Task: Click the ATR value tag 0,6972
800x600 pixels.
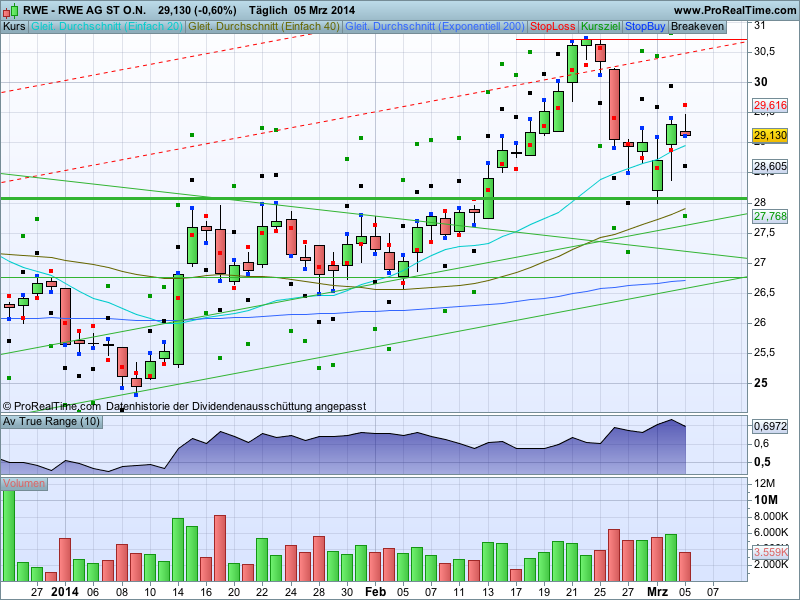Action: (770, 426)
